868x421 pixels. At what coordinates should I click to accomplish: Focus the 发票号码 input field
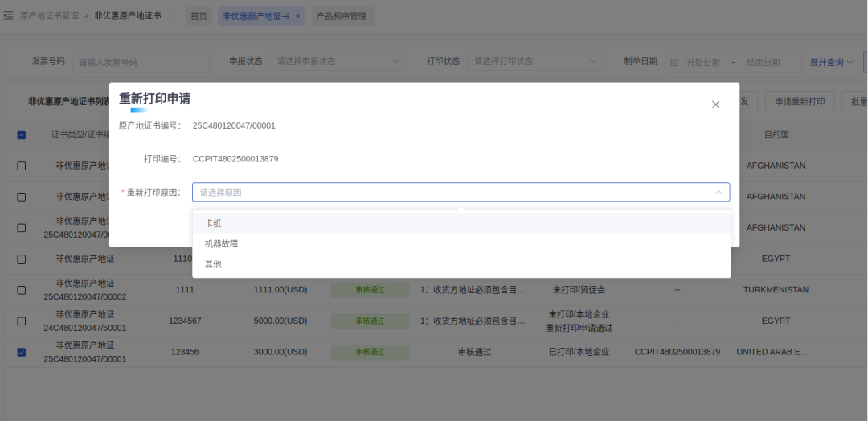(x=141, y=62)
